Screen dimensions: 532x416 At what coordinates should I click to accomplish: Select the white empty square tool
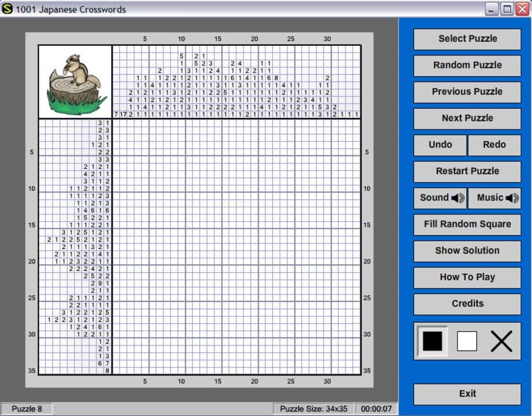pos(467,341)
